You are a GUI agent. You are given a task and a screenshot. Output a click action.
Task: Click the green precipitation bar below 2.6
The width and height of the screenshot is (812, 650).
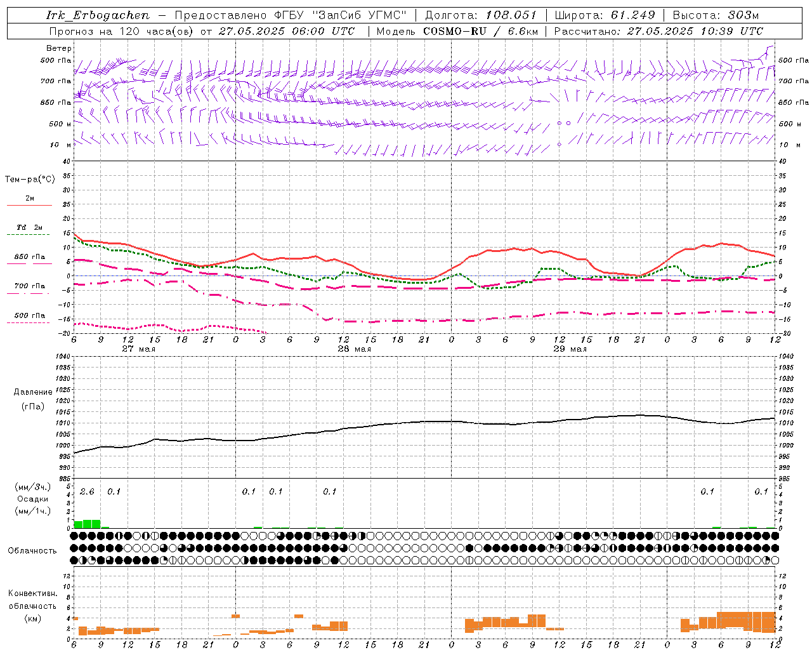pos(87,524)
